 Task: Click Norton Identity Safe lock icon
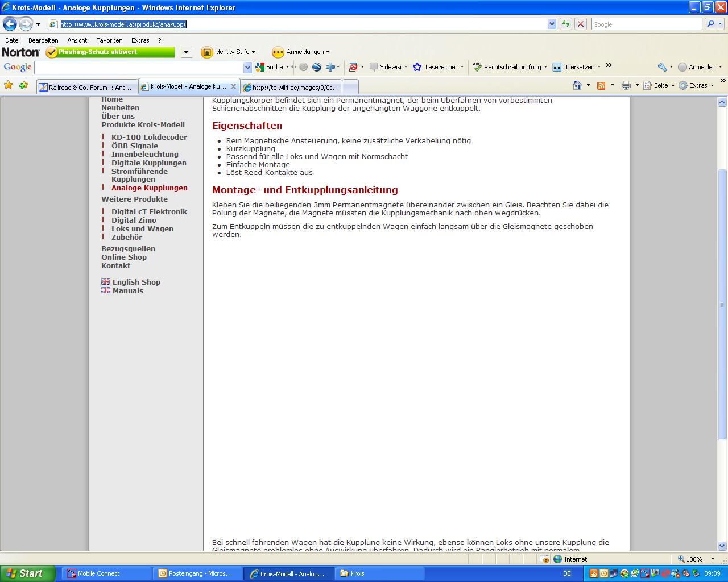tap(206, 52)
